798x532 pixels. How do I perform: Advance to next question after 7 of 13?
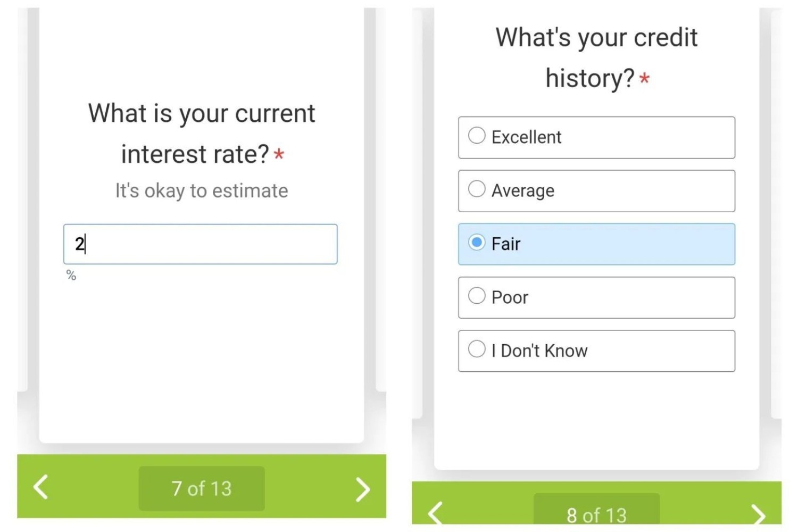362,489
